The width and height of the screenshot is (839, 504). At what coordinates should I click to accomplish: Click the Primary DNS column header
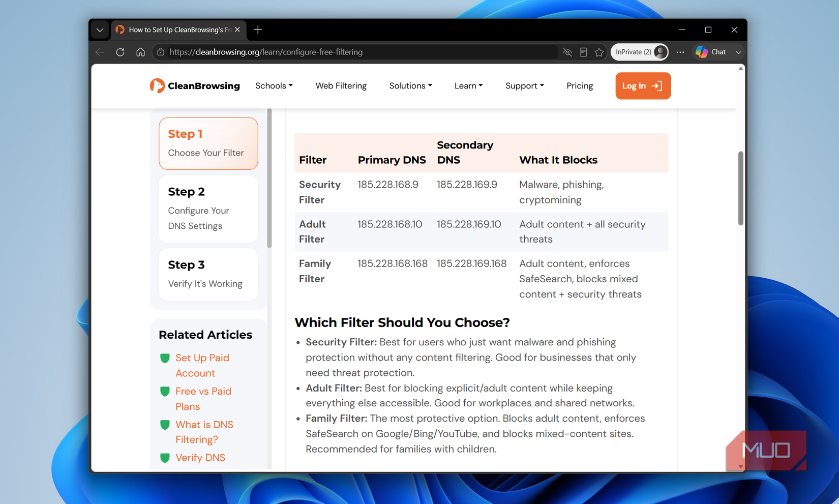[x=392, y=160]
